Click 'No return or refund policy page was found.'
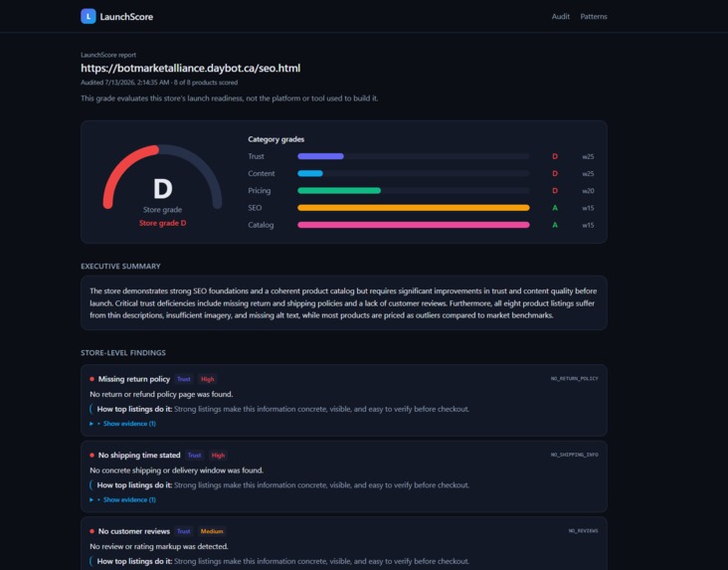 161,394
